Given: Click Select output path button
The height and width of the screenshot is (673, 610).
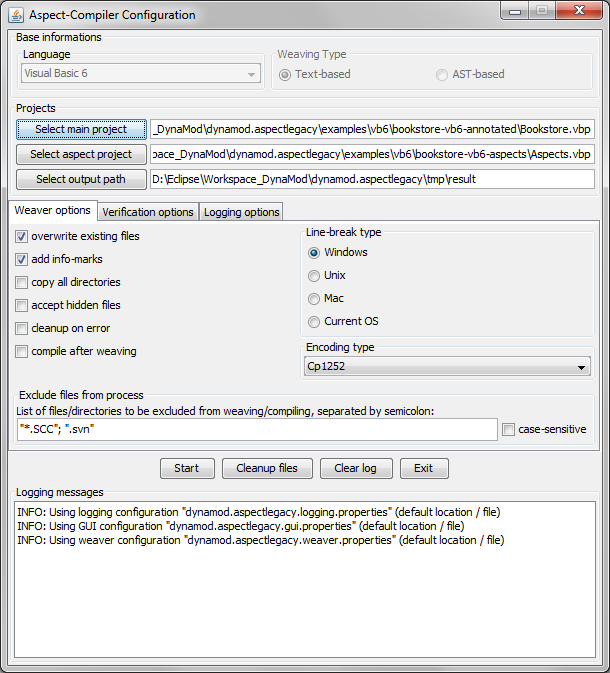Looking at the screenshot, I should [x=81, y=179].
